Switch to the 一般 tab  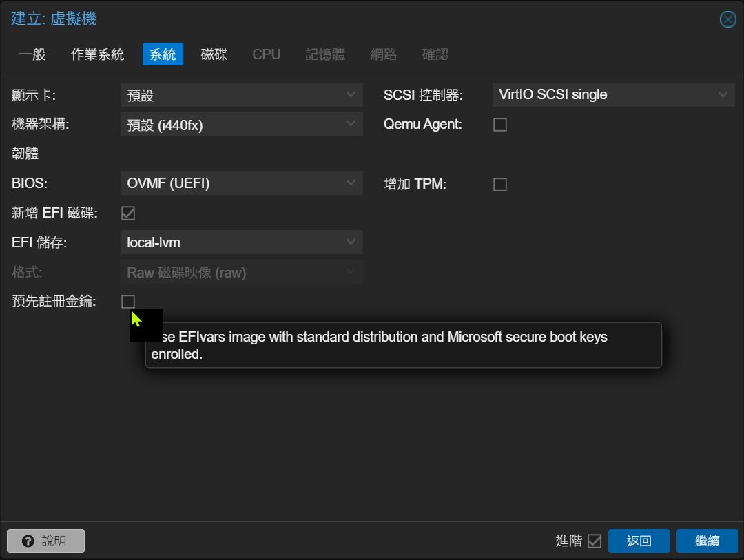coord(32,54)
